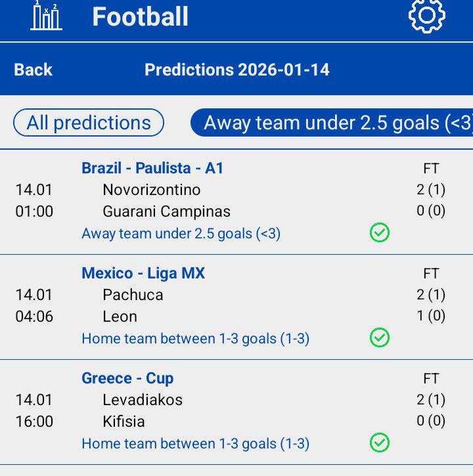Tap the statistics chart logo icon
The image size is (473, 476).
46,16
